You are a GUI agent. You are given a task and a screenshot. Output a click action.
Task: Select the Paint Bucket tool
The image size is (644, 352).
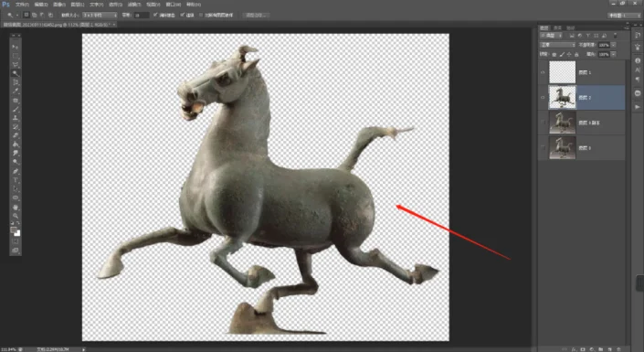16,144
